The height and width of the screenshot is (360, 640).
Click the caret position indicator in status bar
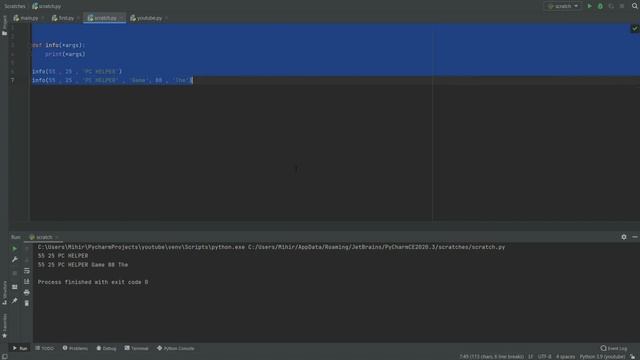tap(491, 357)
